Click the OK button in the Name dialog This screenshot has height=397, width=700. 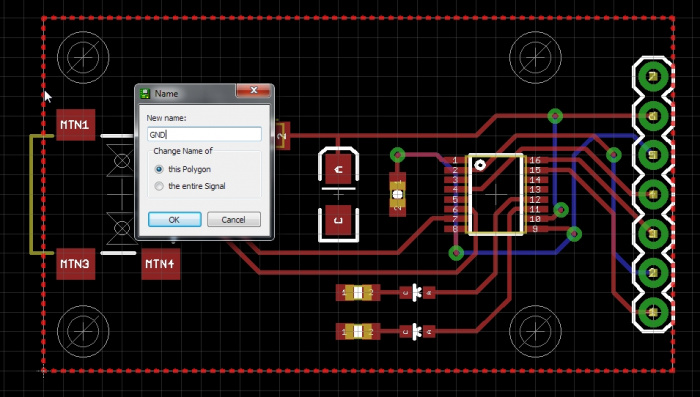(175, 220)
